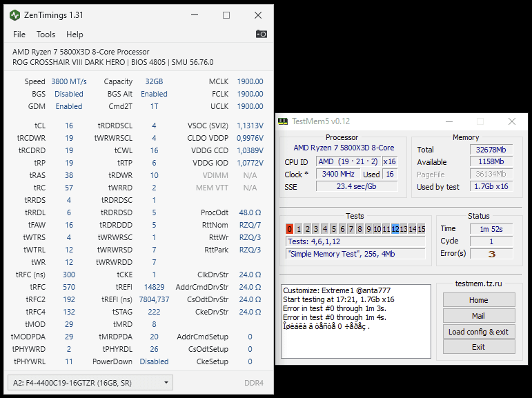Open the File menu in ZenTimings
Screen dimensions: 532x398
tap(19, 34)
